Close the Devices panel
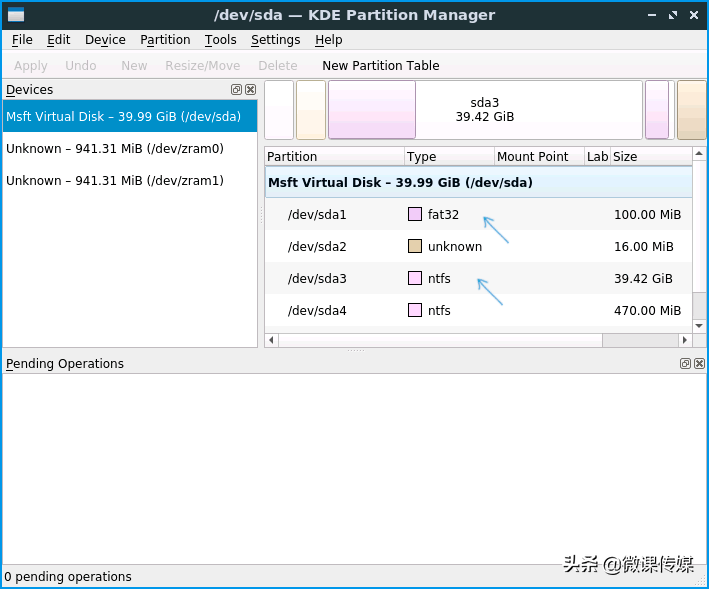709x589 pixels. point(251,90)
